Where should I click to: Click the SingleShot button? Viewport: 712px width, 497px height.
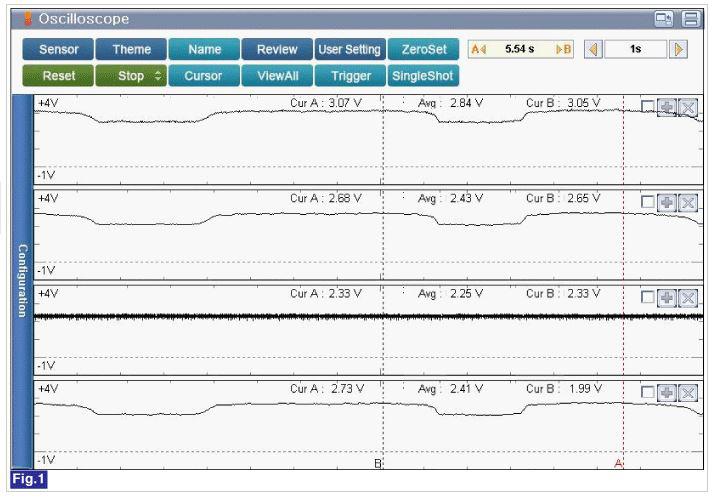422,76
